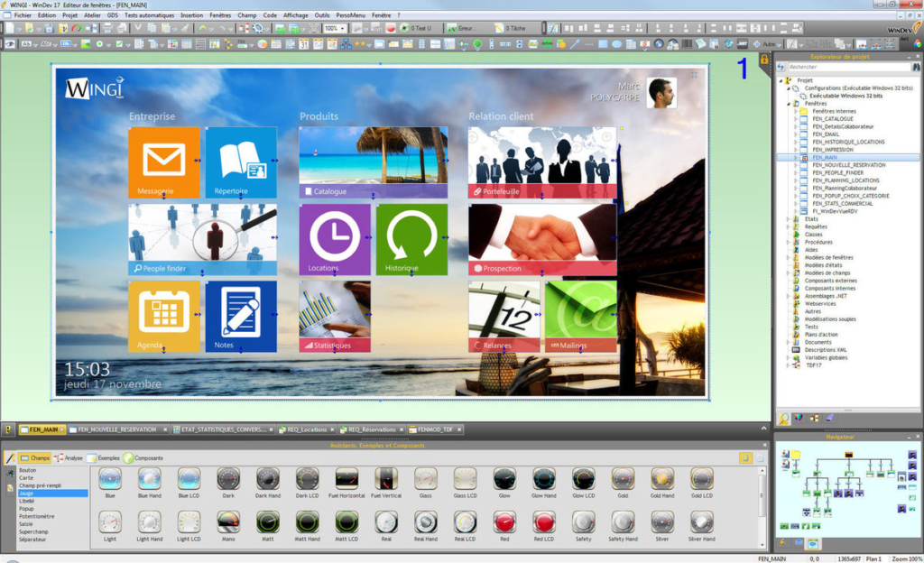Expand the Requêtes node in project explorer

788,226
